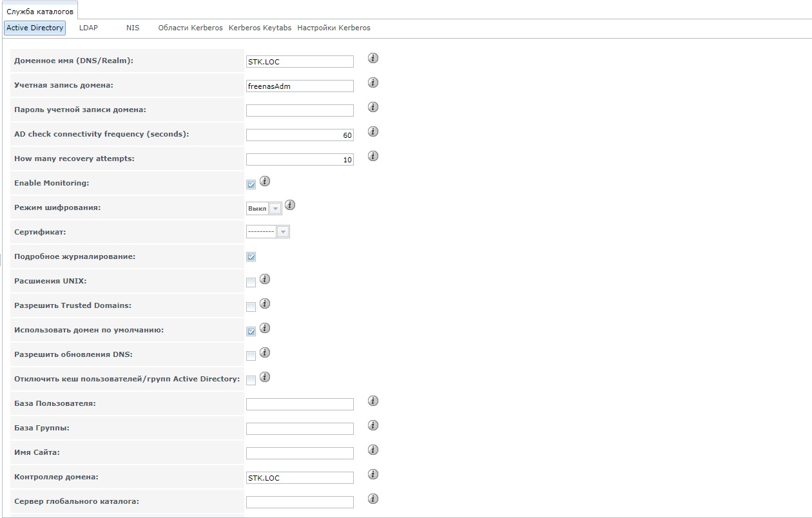Open info icon for База Группы
812x518 pixels.
(x=373, y=425)
